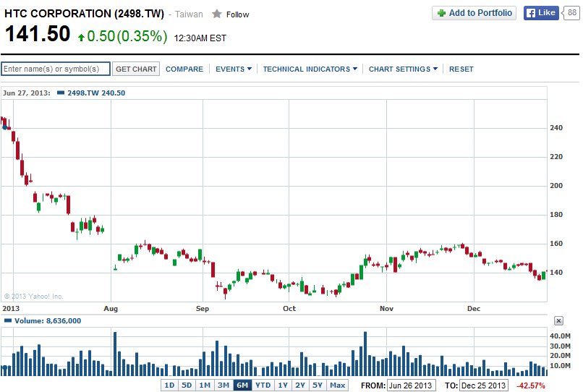Select the YTD range tab

[263, 385]
